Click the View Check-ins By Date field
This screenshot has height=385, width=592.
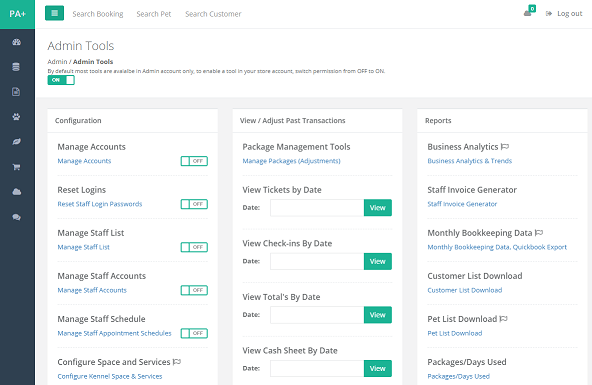[317, 261]
